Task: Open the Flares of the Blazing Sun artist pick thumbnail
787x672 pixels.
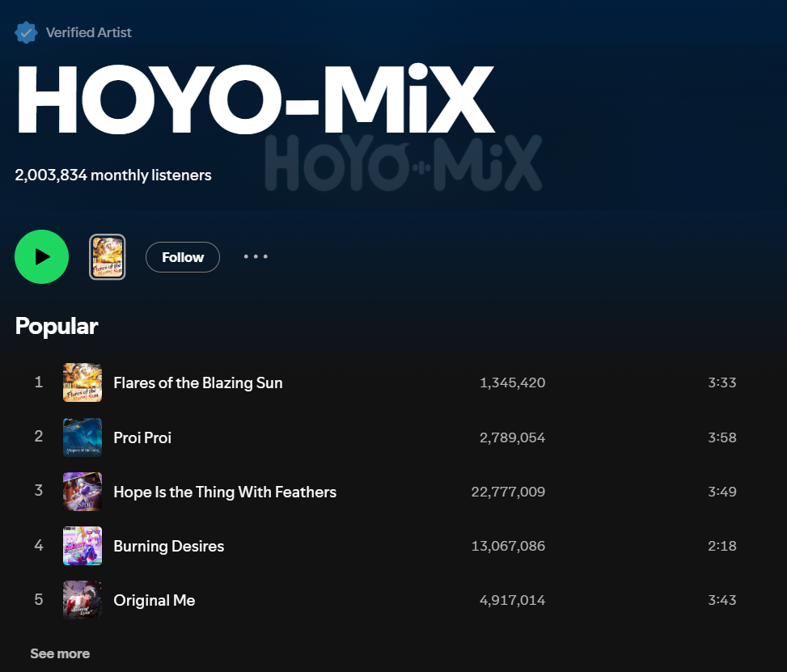Action: click(108, 257)
